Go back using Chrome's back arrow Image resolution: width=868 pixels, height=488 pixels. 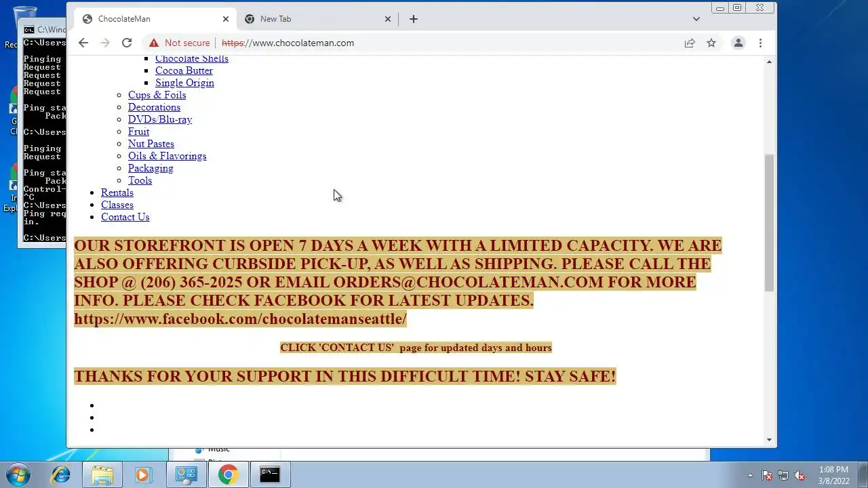pos(83,43)
